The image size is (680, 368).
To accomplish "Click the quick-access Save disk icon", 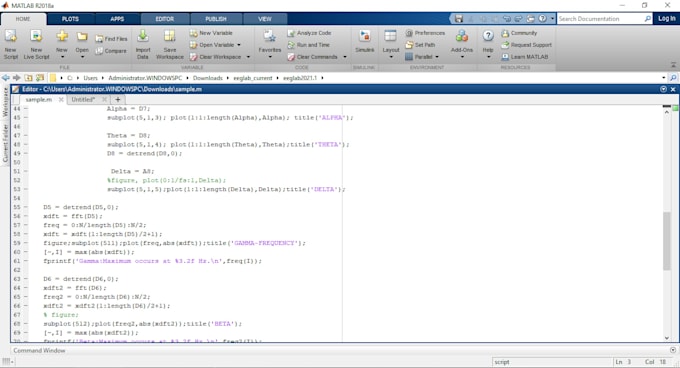I will click(458, 19).
